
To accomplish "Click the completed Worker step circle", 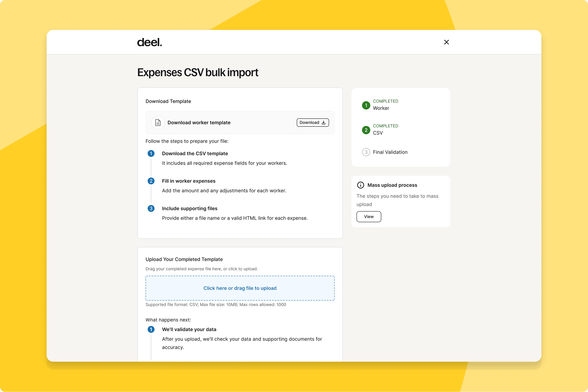I will click(x=366, y=105).
